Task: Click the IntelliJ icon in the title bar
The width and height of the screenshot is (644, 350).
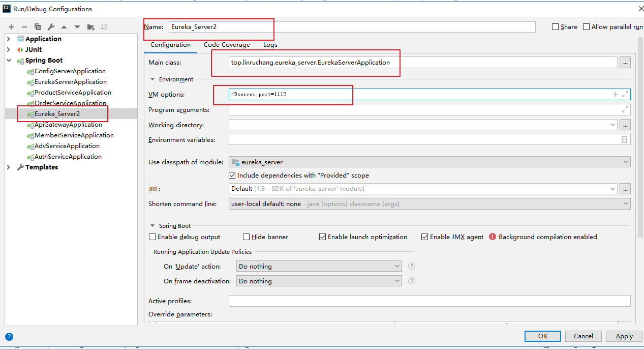Action: (x=6, y=9)
